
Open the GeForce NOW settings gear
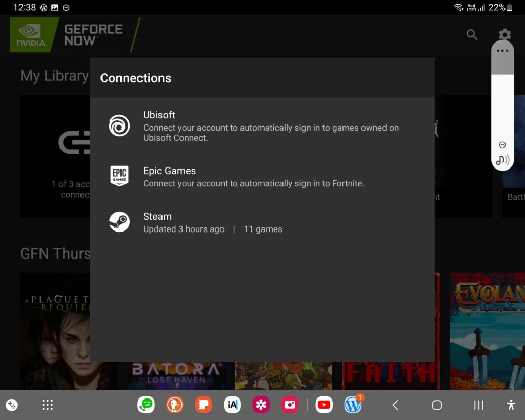(x=505, y=34)
